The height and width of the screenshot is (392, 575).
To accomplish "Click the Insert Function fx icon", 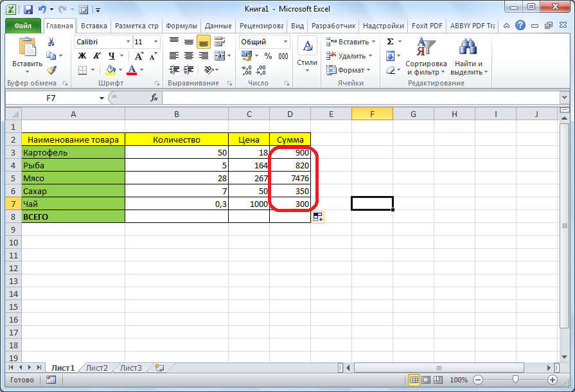I will (x=154, y=98).
